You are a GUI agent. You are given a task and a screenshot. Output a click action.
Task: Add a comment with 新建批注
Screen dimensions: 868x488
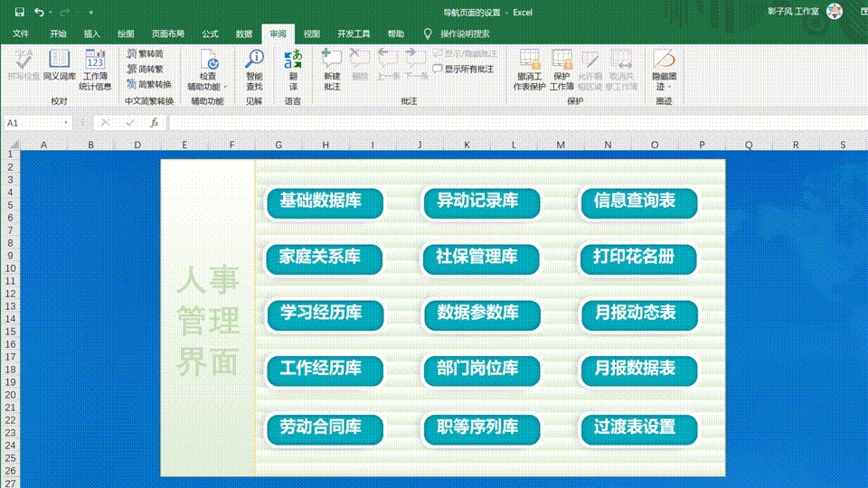click(332, 69)
